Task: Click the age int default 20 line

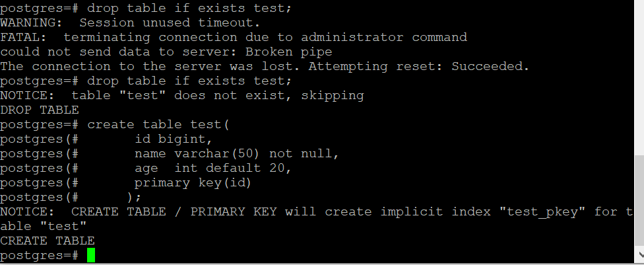Action: pos(212,168)
